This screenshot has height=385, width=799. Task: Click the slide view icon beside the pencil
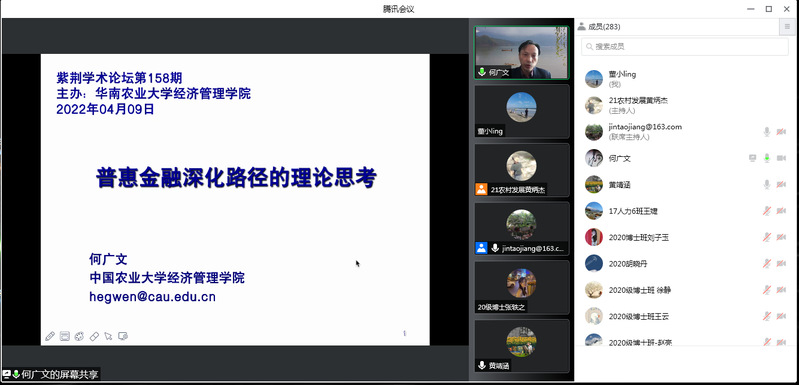click(65, 336)
